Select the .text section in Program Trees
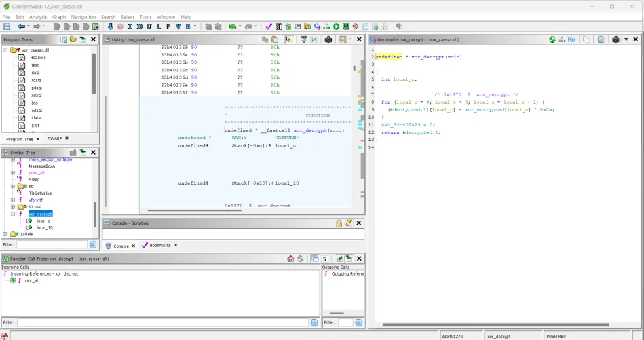Viewport: 644px width, 340px height. pyautogui.click(x=35, y=65)
